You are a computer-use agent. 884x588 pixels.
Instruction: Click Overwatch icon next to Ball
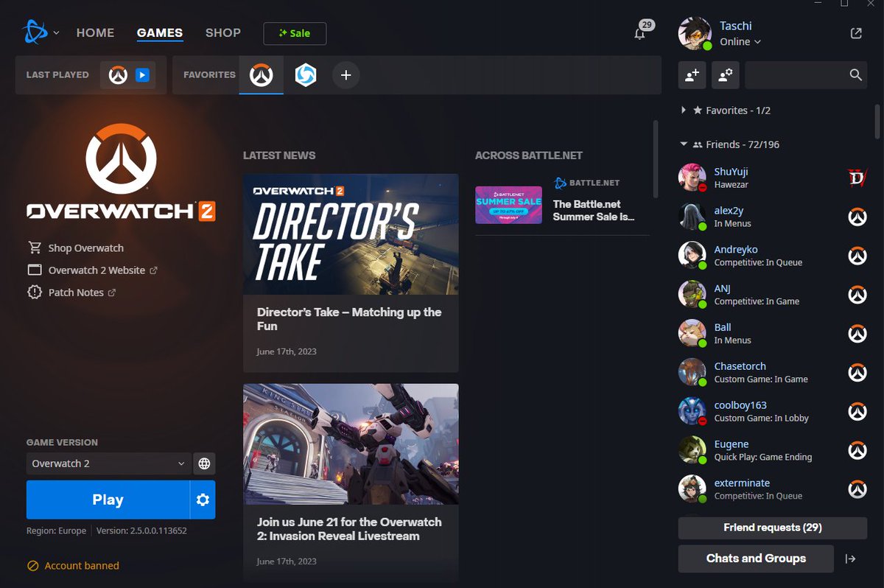click(x=857, y=334)
